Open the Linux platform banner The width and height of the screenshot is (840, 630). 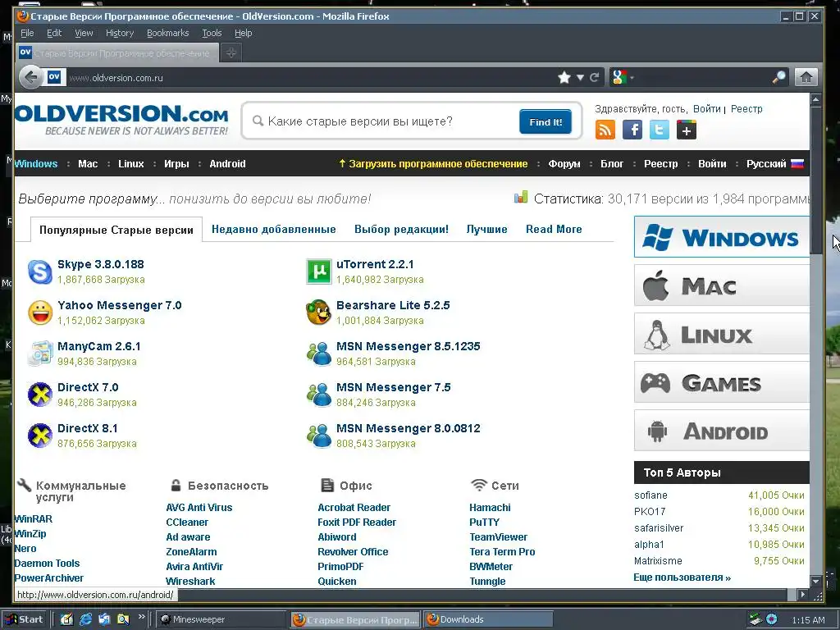coord(722,335)
